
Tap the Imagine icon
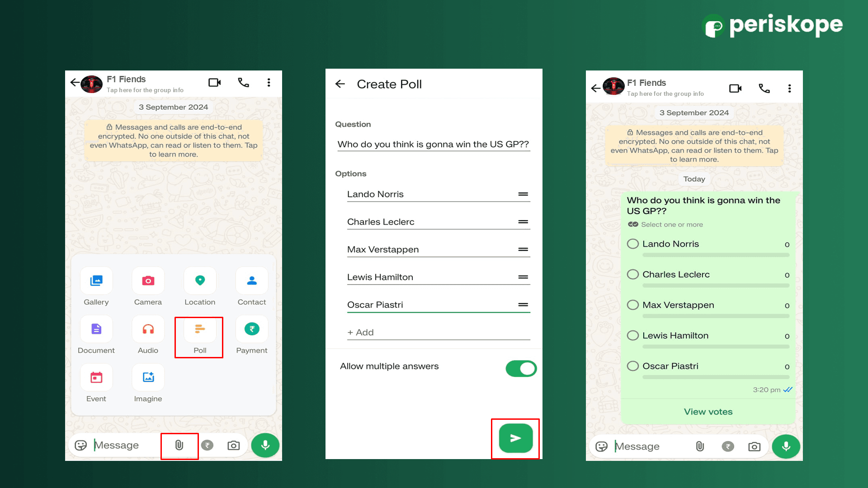(148, 378)
